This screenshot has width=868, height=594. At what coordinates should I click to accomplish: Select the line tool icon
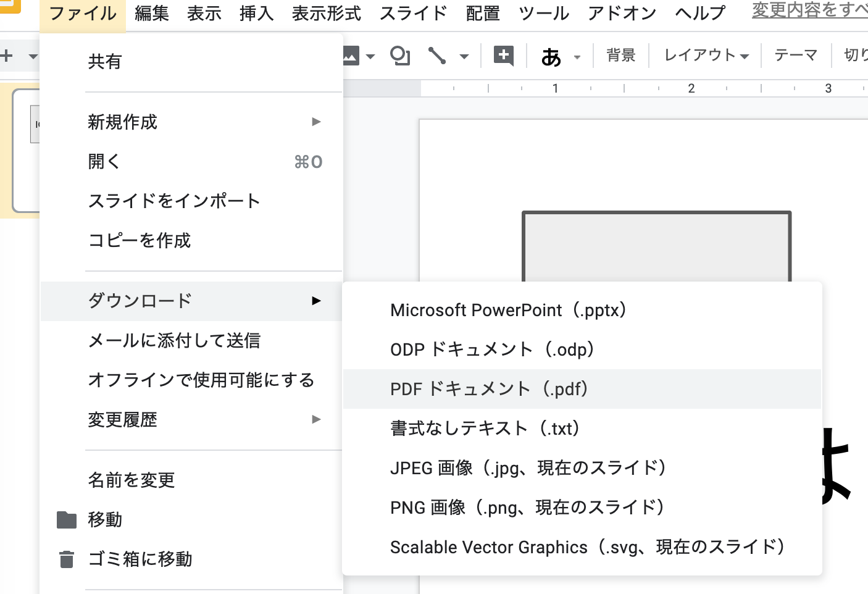pos(437,56)
